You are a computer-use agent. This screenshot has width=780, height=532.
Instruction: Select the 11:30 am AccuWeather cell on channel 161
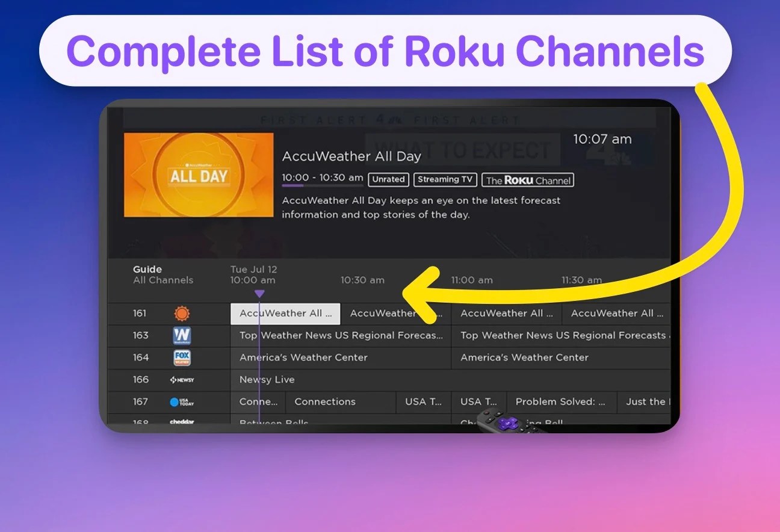click(616, 314)
